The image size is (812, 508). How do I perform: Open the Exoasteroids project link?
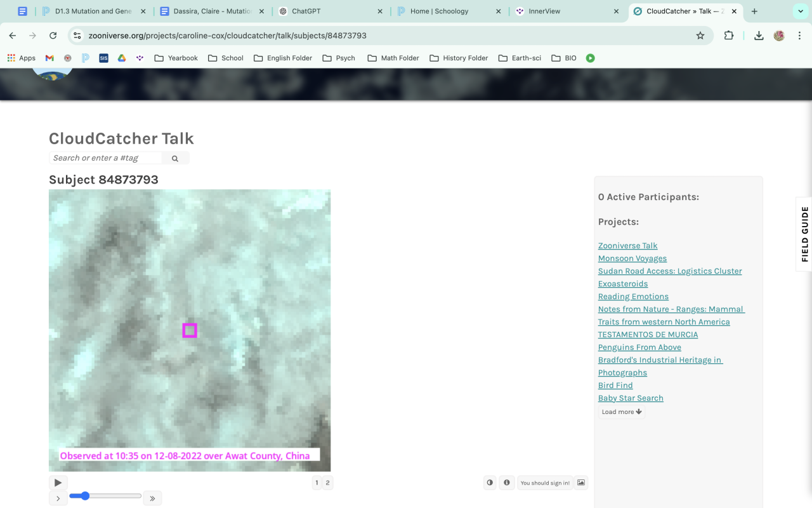(623, 284)
